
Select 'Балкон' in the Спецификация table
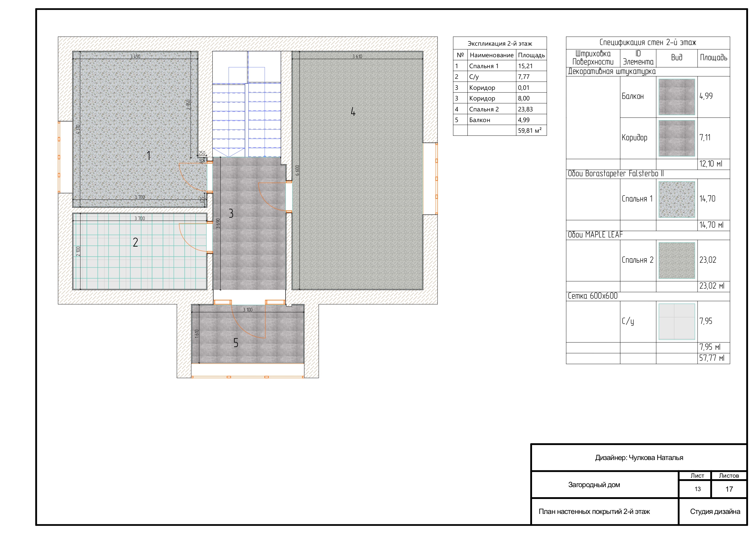tap(632, 97)
